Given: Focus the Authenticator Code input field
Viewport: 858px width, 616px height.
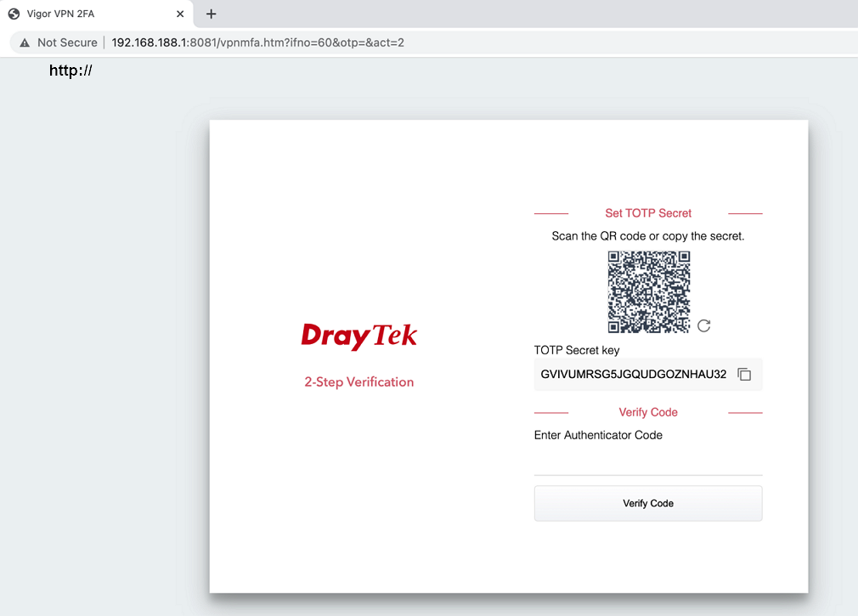Looking at the screenshot, I should click(648, 461).
